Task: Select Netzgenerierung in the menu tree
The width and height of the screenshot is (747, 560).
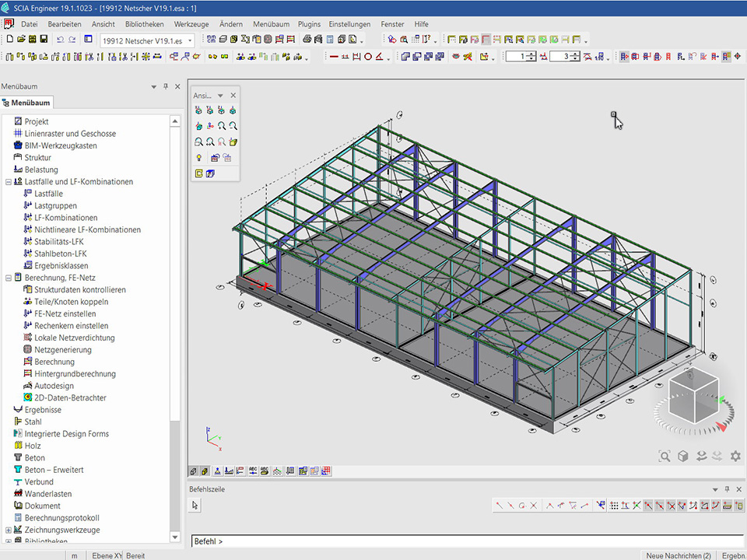Action: [x=62, y=350]
